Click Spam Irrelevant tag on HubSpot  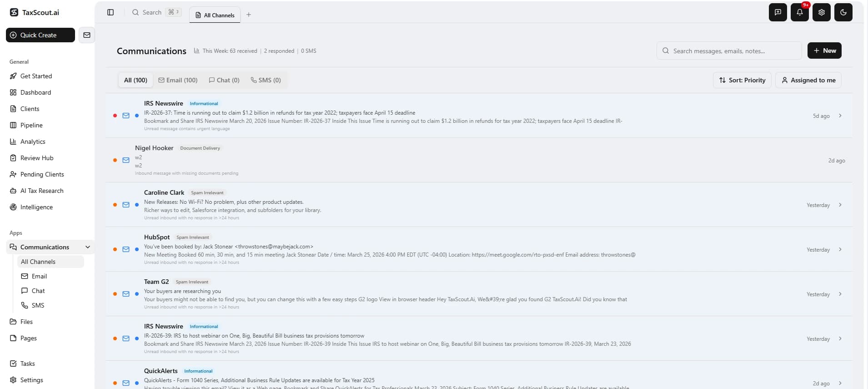[x=193, y=237]
